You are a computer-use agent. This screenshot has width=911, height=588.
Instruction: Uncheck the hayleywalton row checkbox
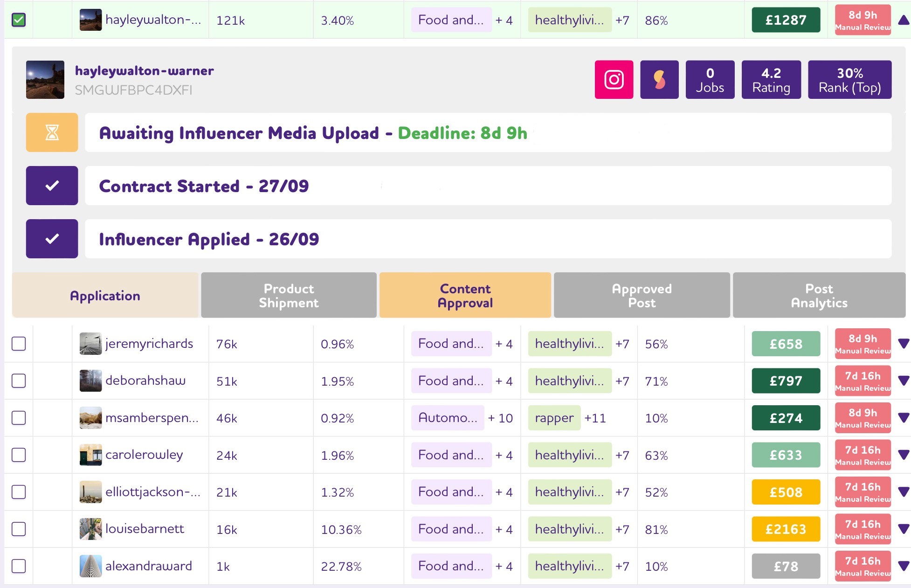(19, 20)
